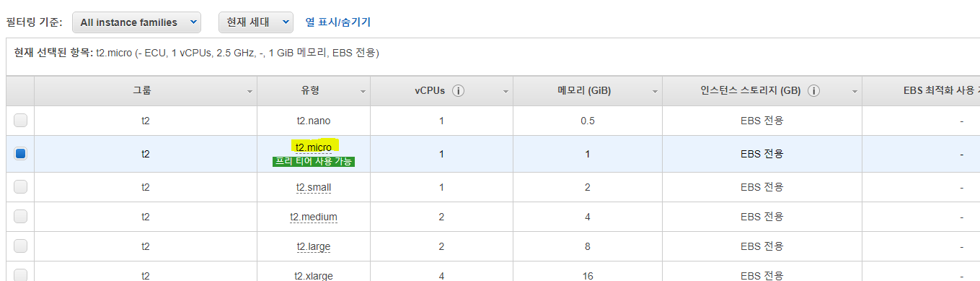Click the 필터링 기준 label

coord(35,22)
